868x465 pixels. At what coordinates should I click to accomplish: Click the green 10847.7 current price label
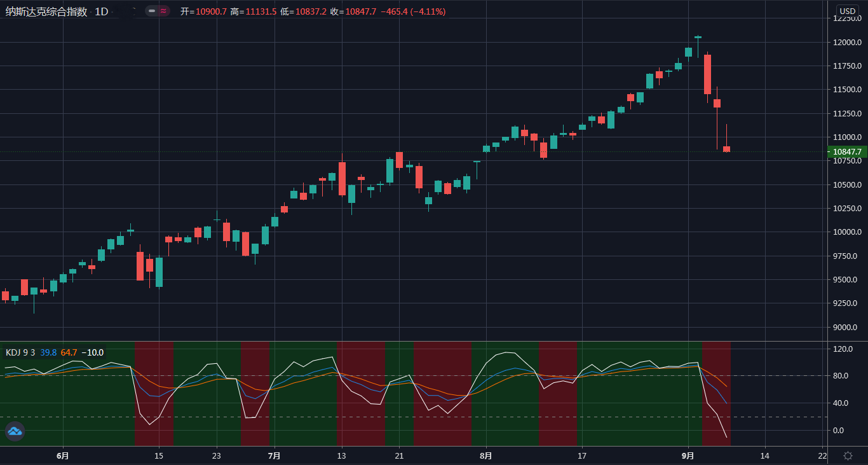coord(847,152)
